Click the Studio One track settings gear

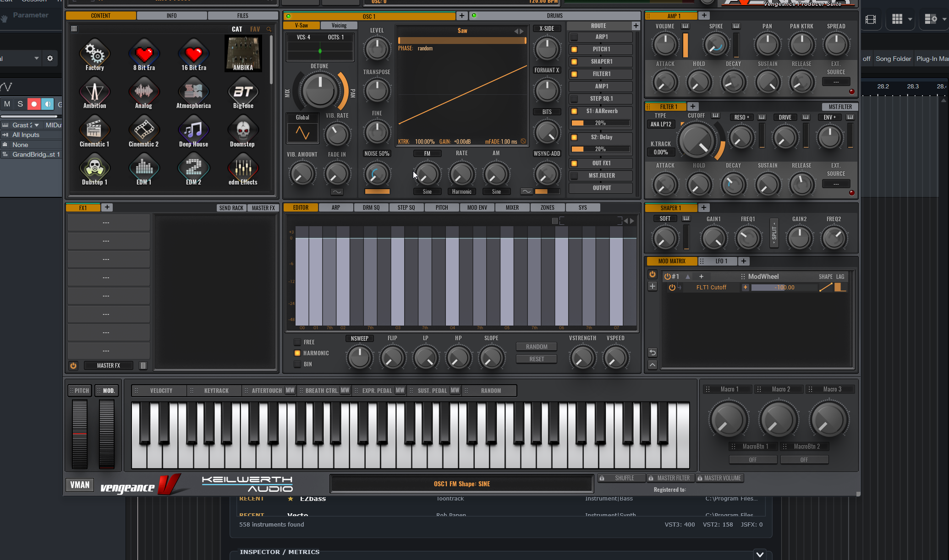(50, 58)
